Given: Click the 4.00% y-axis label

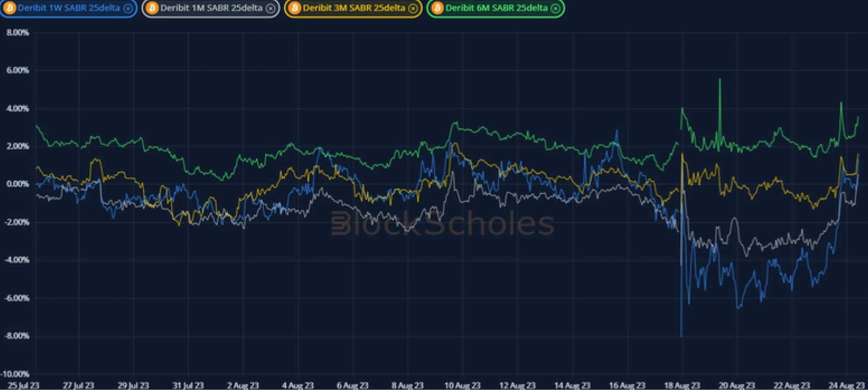Looking at the screenshot, I should coord(18,108).
